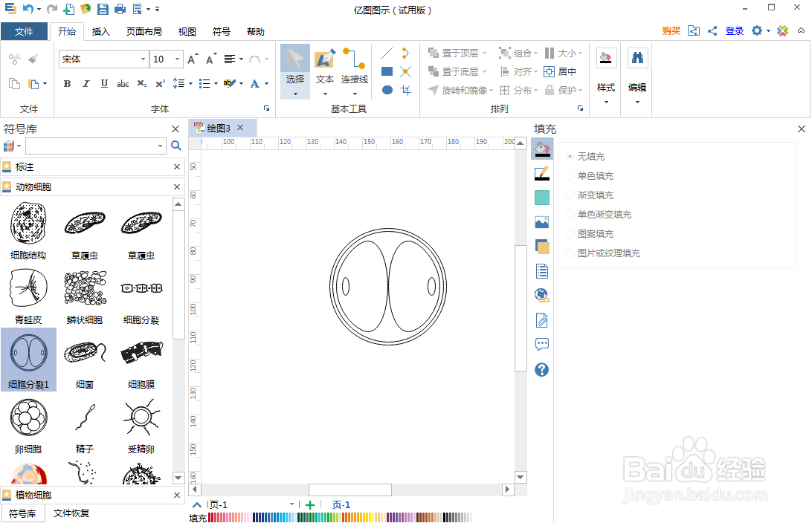Switch to the 插入 ribbon tab
This screenshot has height=523, width=812.
pos(101,31)
